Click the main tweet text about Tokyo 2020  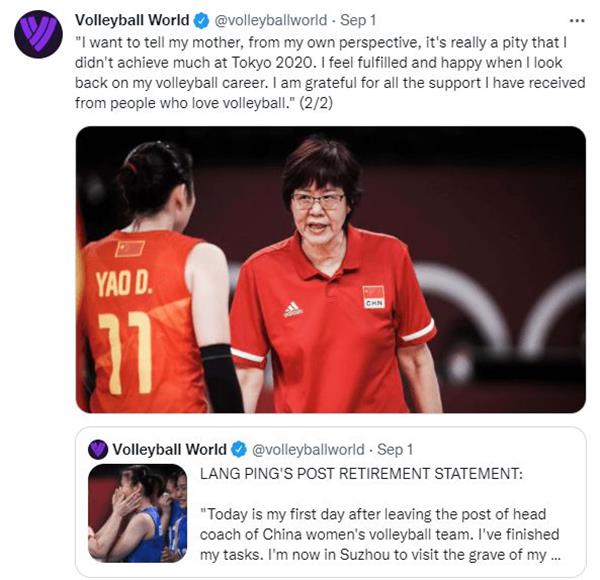(x=330, y=73)
